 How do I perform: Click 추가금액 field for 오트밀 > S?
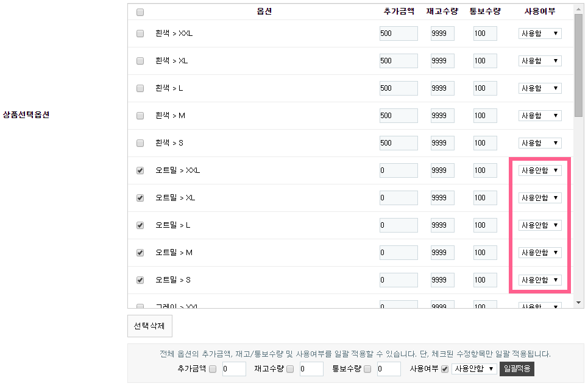pos(398,280)
